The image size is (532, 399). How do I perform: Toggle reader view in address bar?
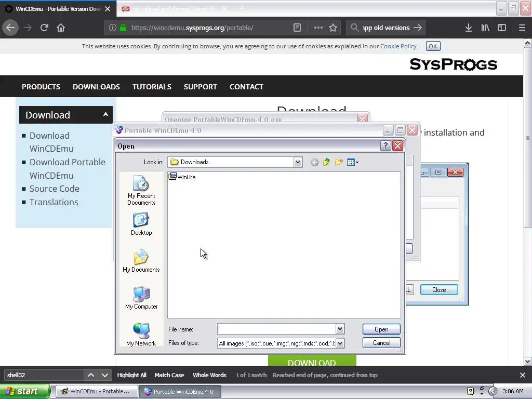[x=297, y=28]
